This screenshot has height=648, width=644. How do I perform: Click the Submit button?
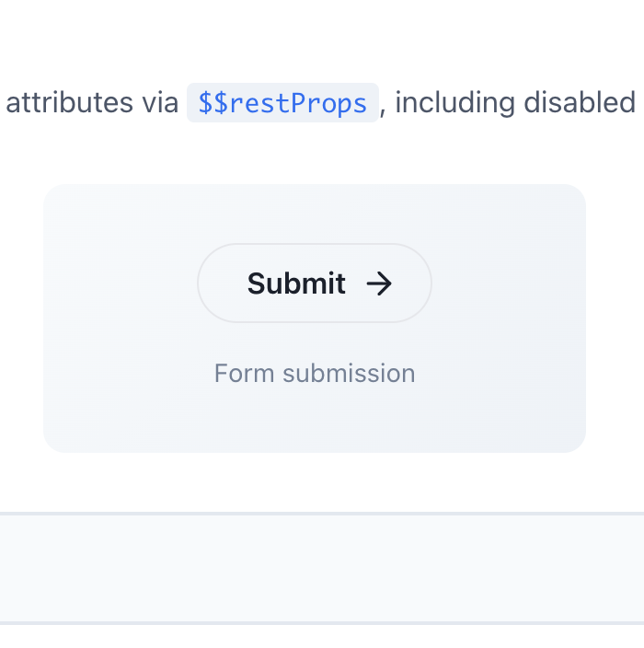(314, 283)
